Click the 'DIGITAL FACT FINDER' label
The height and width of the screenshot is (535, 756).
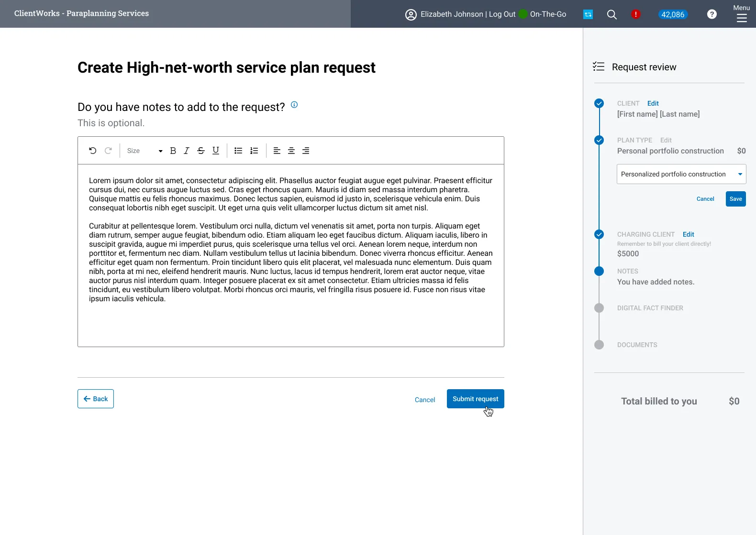[650, 308]
